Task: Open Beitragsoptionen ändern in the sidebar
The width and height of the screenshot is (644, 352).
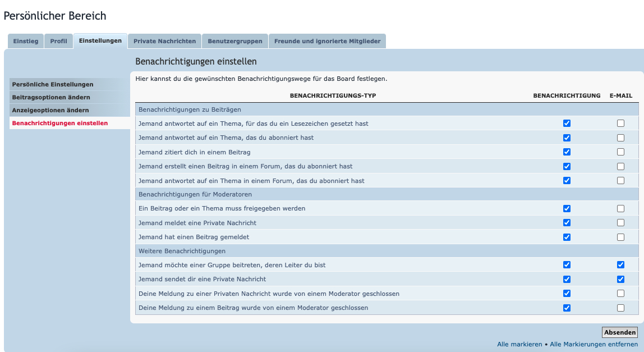Action: [50, 97]
